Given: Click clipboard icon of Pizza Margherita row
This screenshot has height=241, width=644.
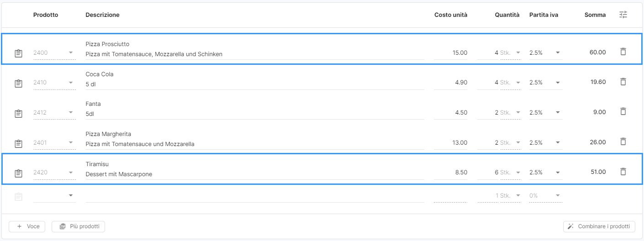Looking at the screenshot, I should [x=18, y=143].
